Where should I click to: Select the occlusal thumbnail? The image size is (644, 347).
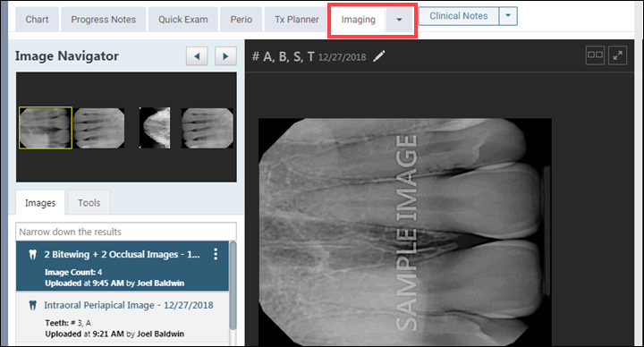tap(155, 128)
